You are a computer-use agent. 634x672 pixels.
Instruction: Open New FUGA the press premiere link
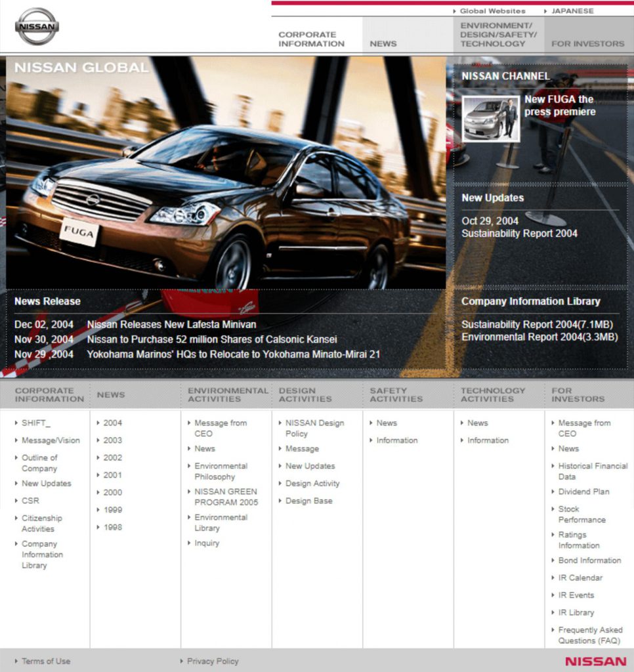[560, 106]
